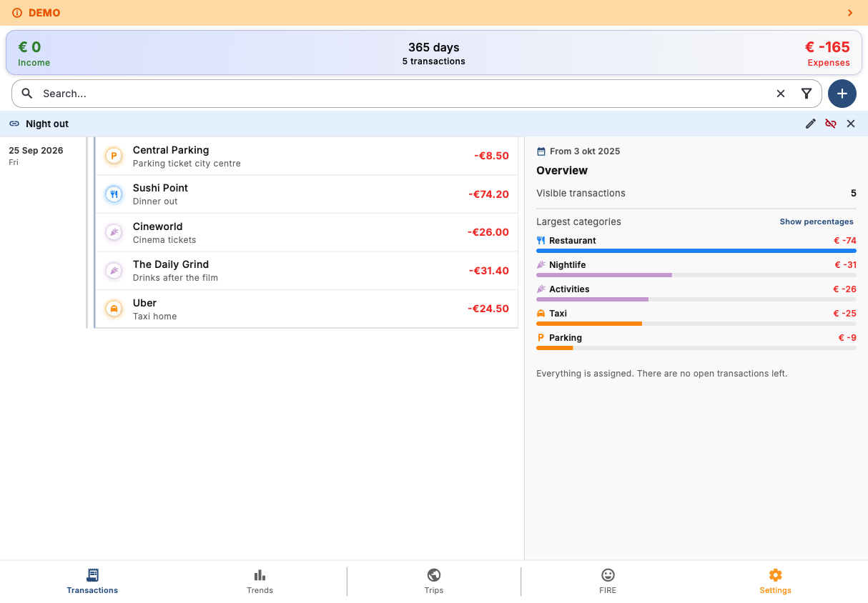Click the Sushi Point restaurant icon
The image size is (868, 603).
[114, 194]
